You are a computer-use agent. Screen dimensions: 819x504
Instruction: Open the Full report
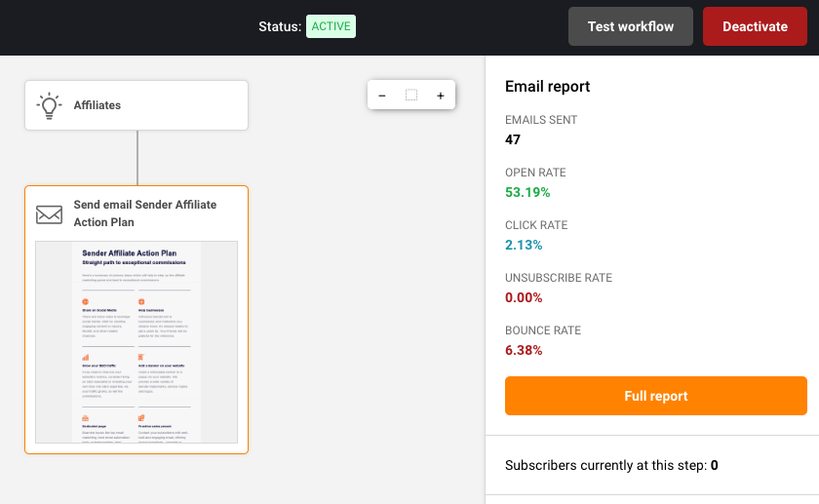[655, 396]
